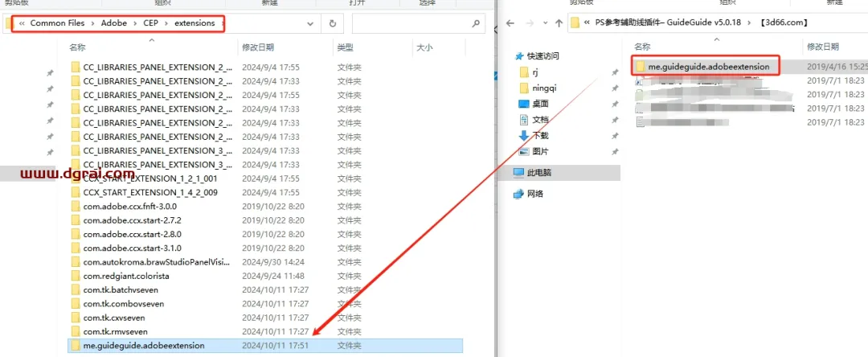Click com.tk.cxvseven folder name

(x=114, y=318)
